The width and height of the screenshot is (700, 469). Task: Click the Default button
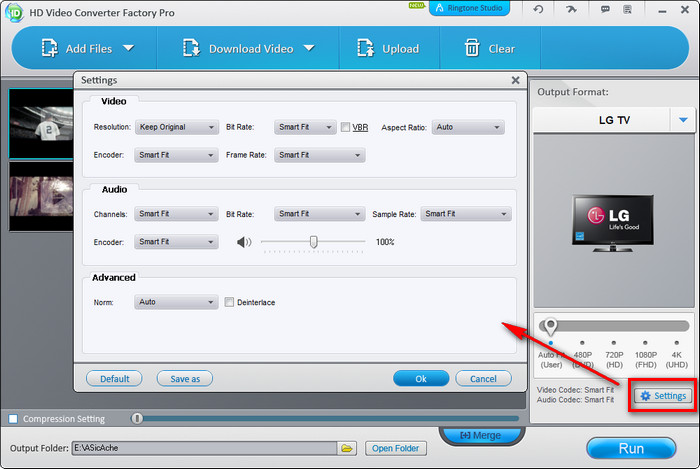[114, 378]
